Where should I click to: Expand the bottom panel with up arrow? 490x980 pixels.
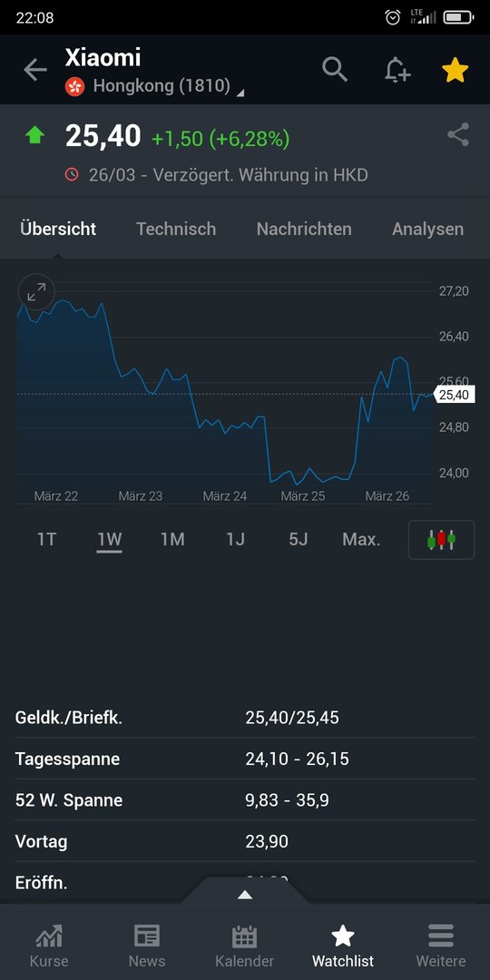[x=245, y=895]
